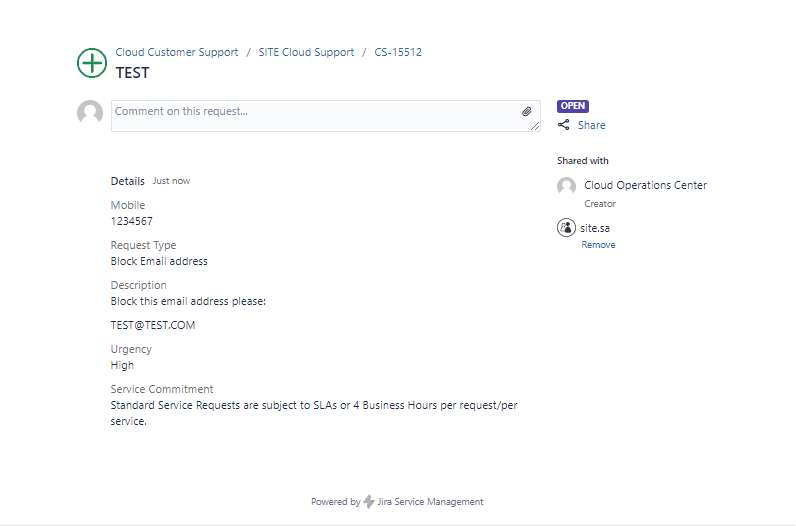Click the green plus request icon
This screenshot has height=526, width=796.
[92, 63]
